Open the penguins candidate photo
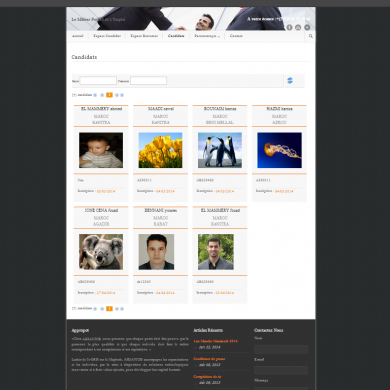 click(x=220, y=150)
